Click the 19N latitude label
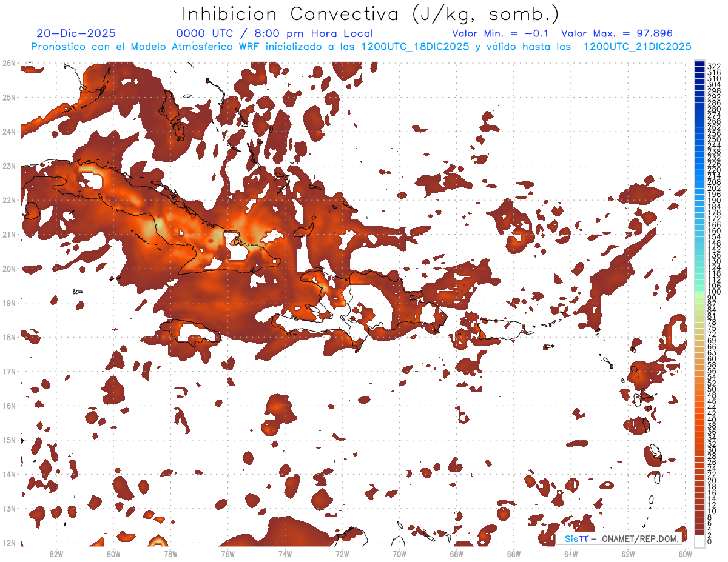This screenshot has width=728, height=562. [8, 303]
